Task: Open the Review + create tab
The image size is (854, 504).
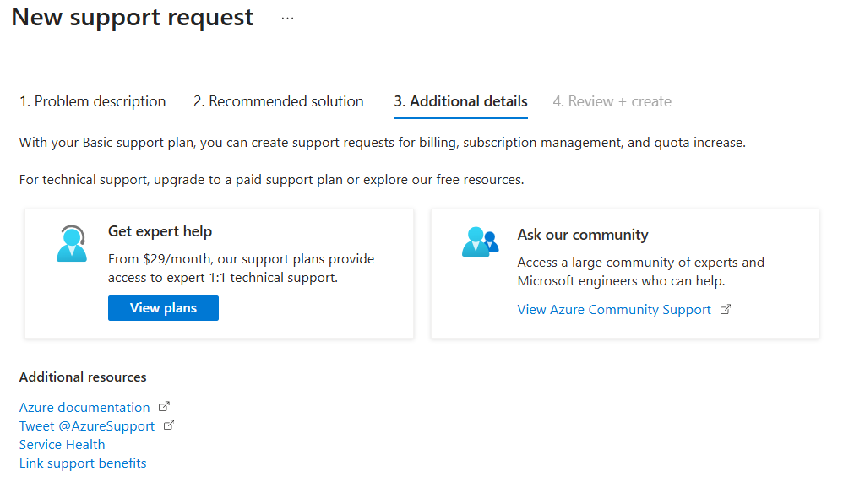Action: (x=612, y=101)
